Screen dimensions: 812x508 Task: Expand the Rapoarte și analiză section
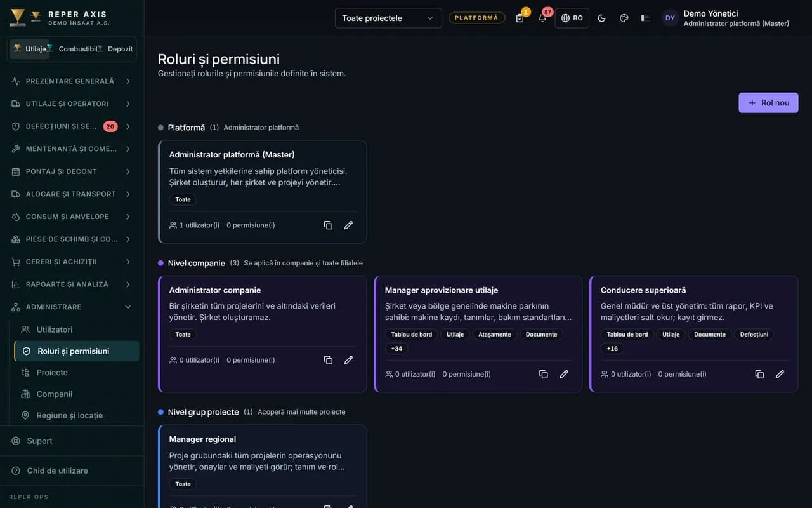[x=72, y=284]
